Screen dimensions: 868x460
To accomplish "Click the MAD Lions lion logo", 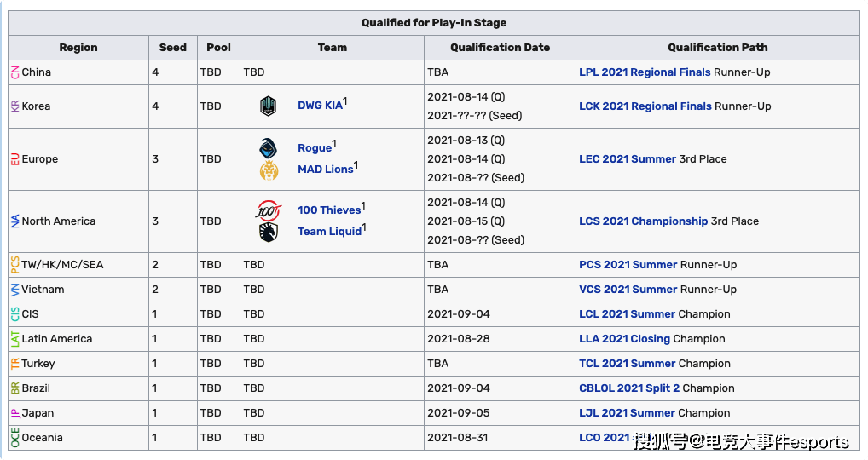I will (269, 170).
